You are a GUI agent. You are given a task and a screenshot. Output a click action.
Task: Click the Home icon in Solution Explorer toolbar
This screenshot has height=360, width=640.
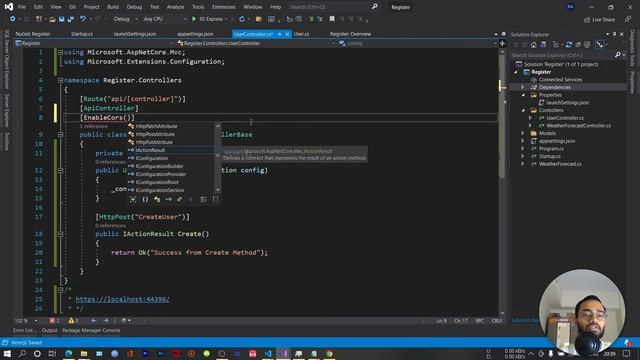pos(533,44)
